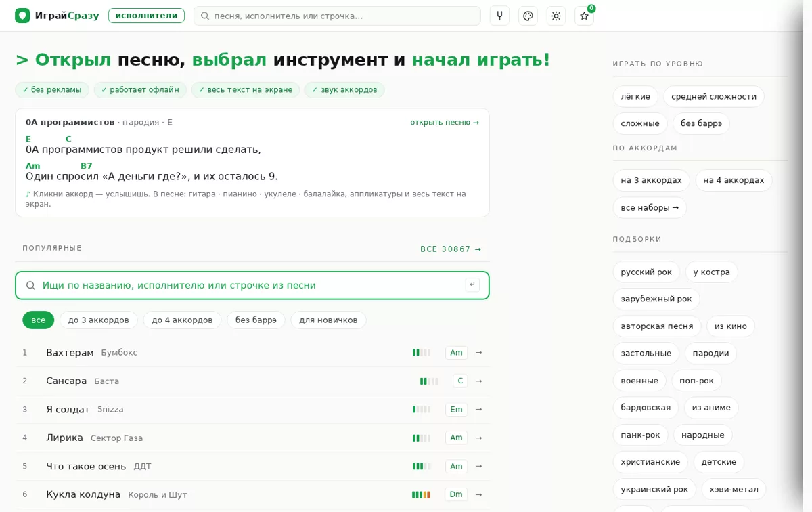Select the для новичков filter
812x512 pixels.
tap(328, 320)
